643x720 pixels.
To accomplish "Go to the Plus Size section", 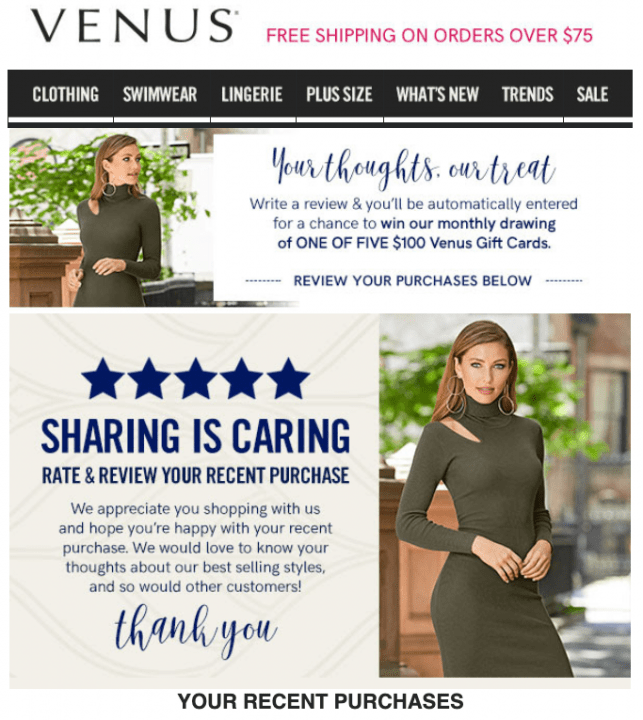I will 339,95.
